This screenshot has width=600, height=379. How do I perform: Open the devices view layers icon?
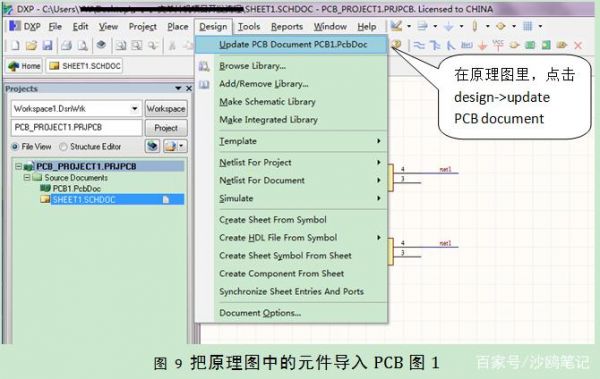pos(101,45)
